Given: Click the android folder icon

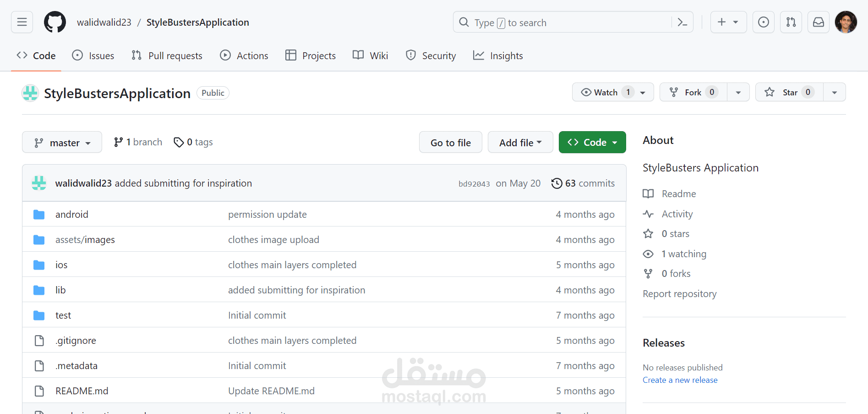Looking at the screenshot, I should [x=39, y=214].
